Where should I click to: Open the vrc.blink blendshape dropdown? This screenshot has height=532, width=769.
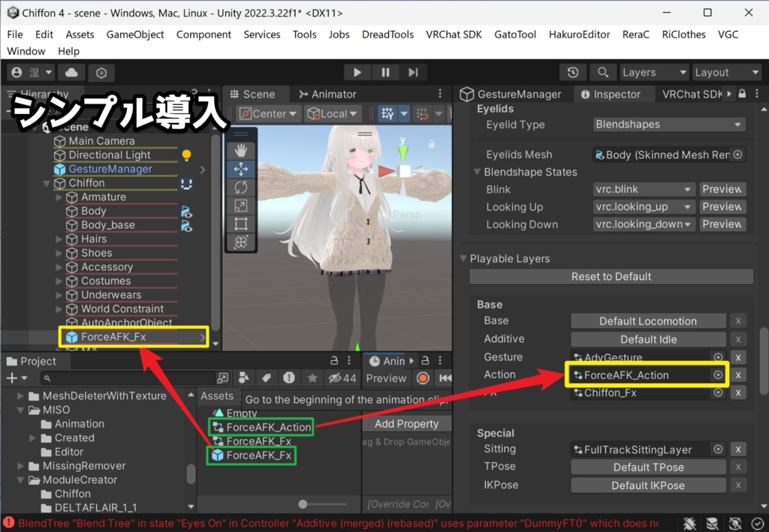(643, 189)
